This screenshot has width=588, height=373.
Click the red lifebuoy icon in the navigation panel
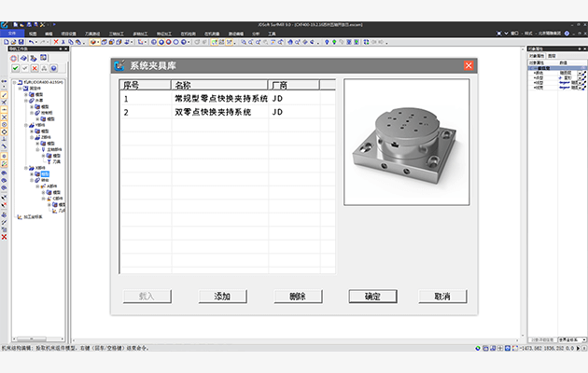14,58
